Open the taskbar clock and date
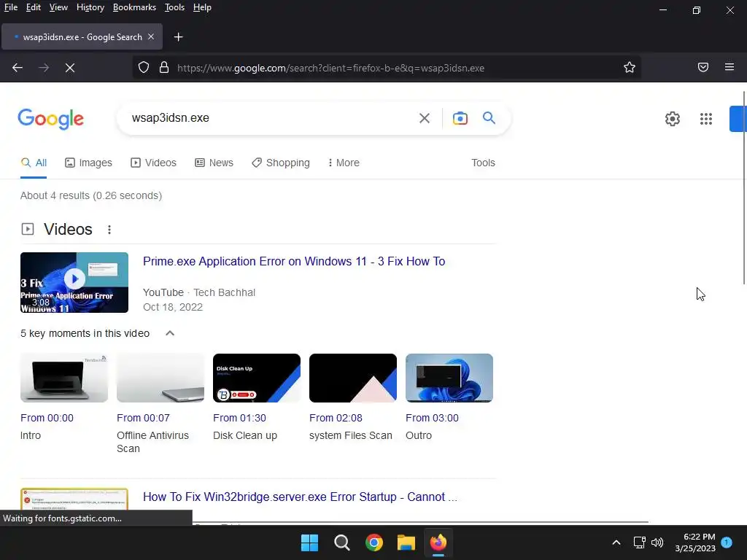Viewport: 747px width, 560px height. 695,542
